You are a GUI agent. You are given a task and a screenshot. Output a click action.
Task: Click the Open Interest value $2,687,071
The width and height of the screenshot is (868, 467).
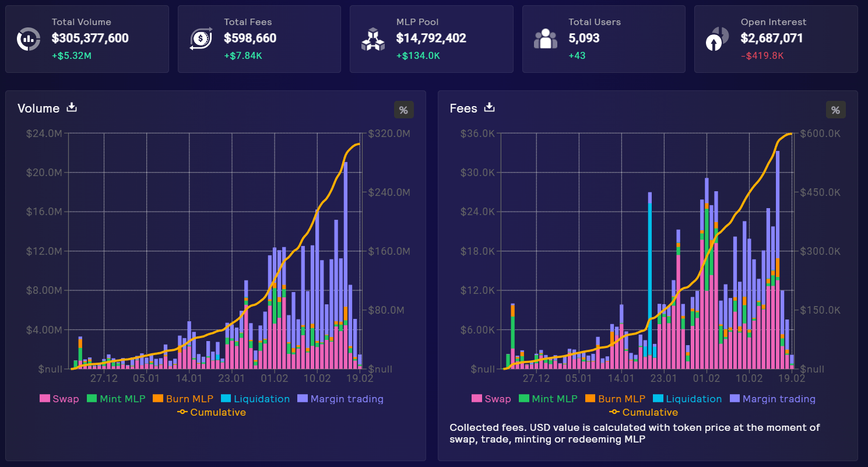pos(772,38)
